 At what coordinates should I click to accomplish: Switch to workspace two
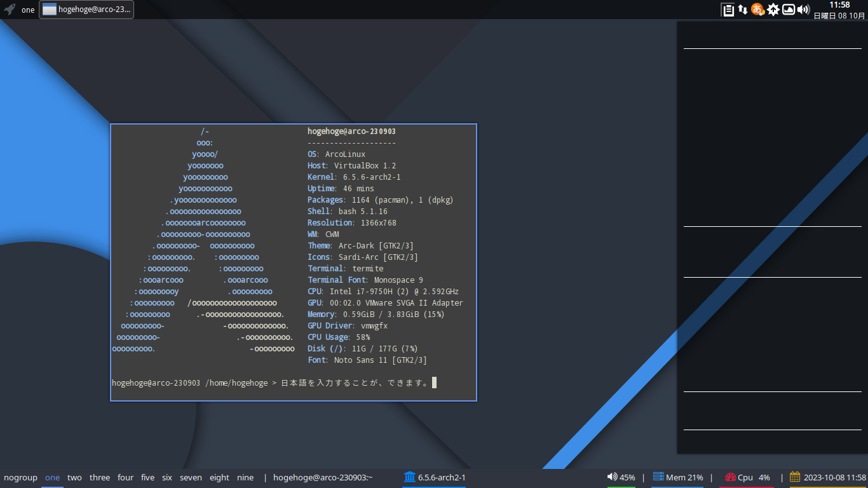(74, 477)
